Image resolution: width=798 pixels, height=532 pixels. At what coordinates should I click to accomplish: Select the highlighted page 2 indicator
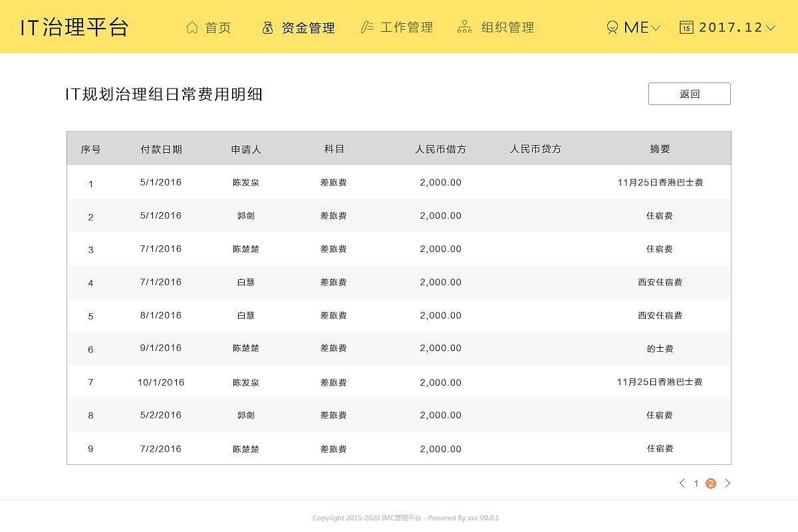pyautogui.click(x=711, y=483)
